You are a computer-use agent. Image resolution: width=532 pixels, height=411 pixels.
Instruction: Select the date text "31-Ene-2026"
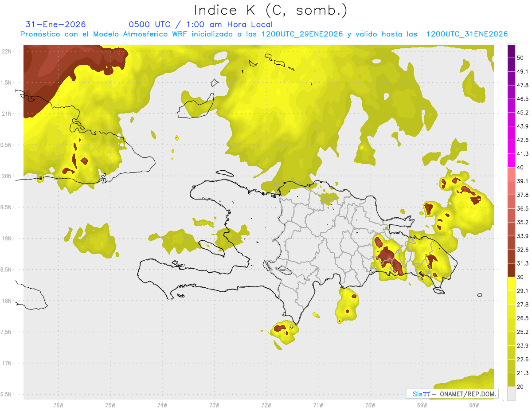[56, 24]
